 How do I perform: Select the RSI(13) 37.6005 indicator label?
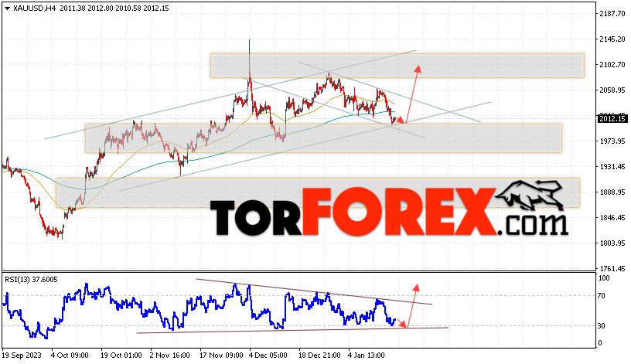[x=31, y=280]
